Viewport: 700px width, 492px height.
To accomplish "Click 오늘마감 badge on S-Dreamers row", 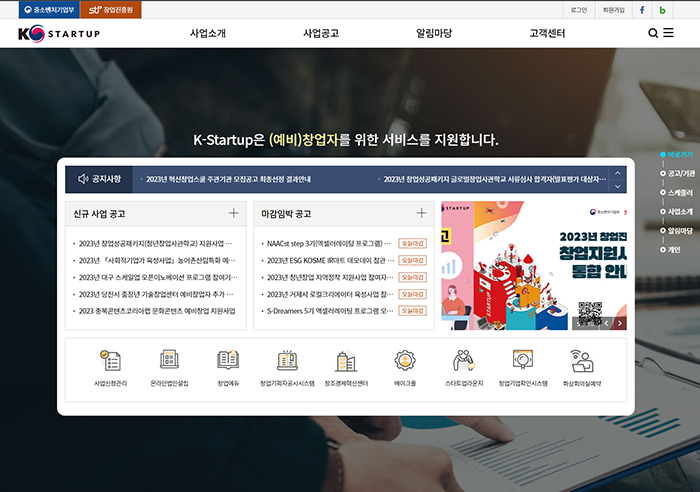I will (x=412, y=311).
